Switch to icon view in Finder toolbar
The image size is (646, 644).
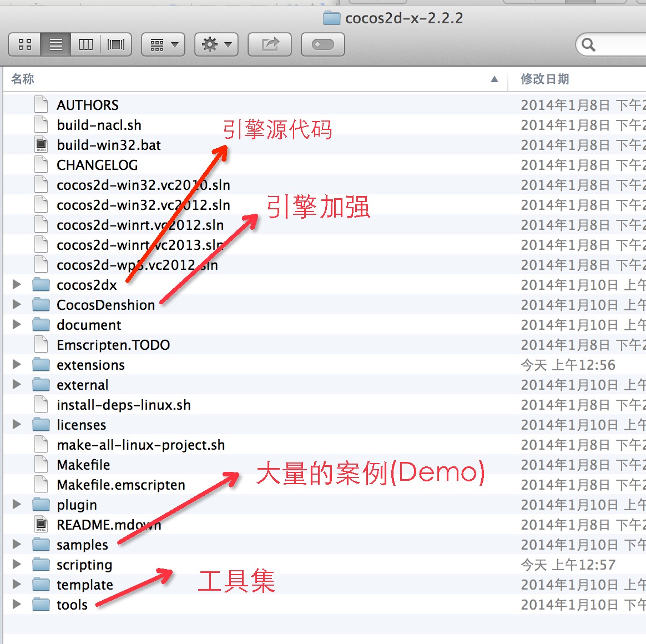click(25, 44)
